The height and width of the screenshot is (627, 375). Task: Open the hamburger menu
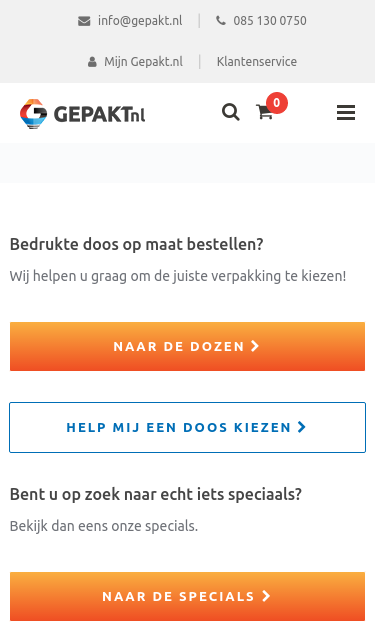(346, 112)
